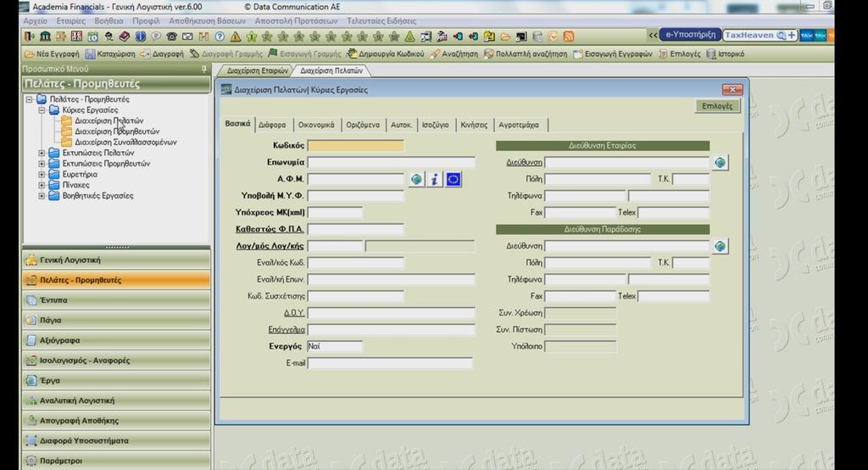Viewport: 868px width, 470px height.
Task: Click the blue info circle toolbar icon
Action: click(x=141, y=36)
